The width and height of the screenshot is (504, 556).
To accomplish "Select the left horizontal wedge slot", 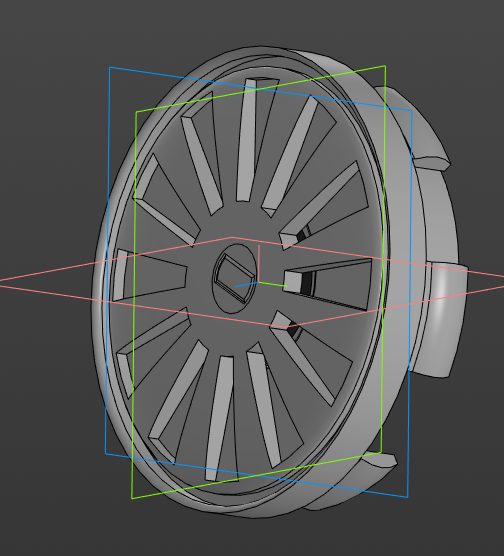I will click(149, 275).
